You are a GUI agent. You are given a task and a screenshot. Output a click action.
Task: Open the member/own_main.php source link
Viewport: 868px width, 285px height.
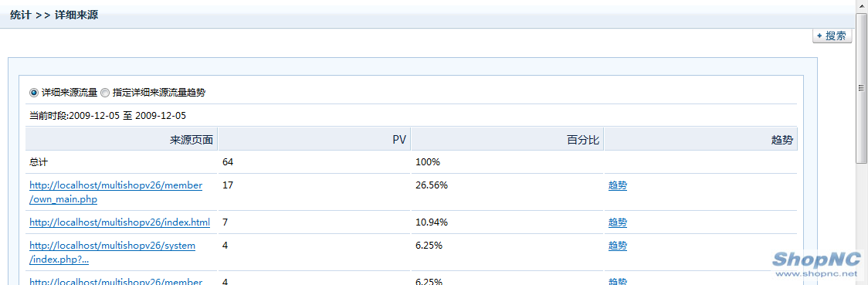116,192
